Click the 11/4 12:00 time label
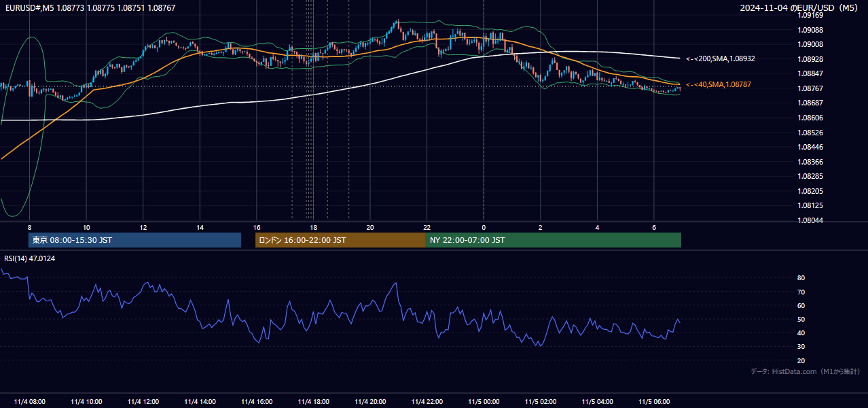 click(143, 401)
